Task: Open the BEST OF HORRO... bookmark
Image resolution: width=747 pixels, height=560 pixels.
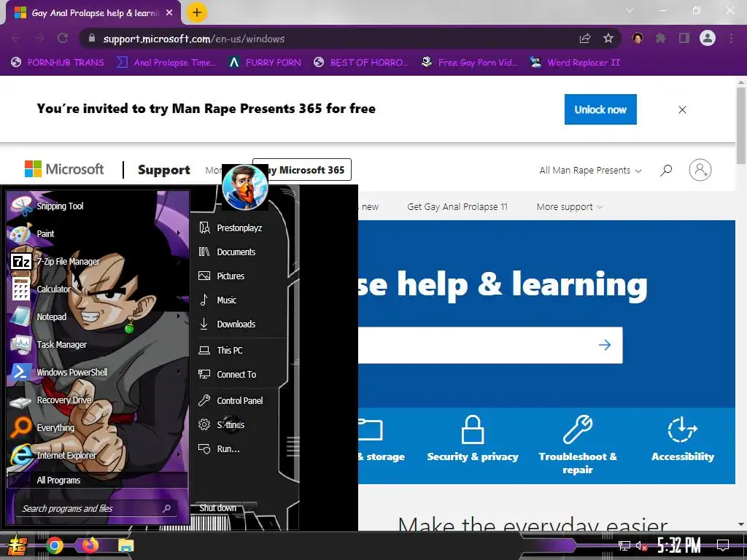Action: (361, 63)
